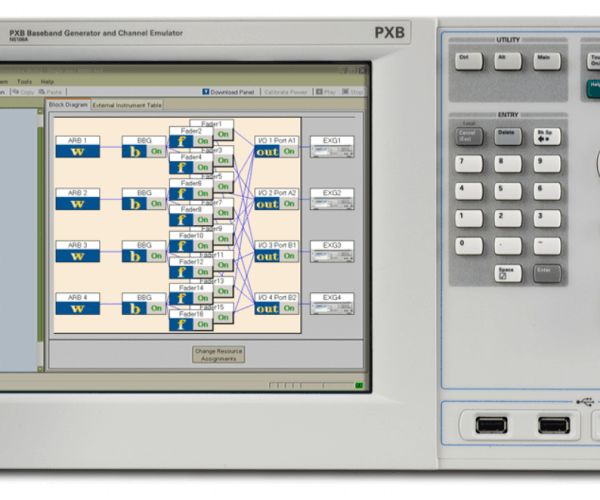
Task: Click the ARB 2 waveform block icon
Action: pos(78,204)
